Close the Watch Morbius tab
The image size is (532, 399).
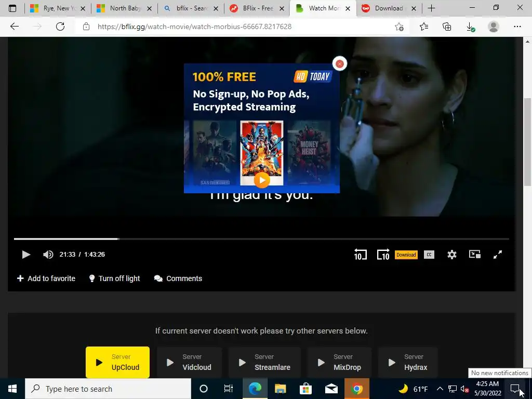tap(348, 8)
